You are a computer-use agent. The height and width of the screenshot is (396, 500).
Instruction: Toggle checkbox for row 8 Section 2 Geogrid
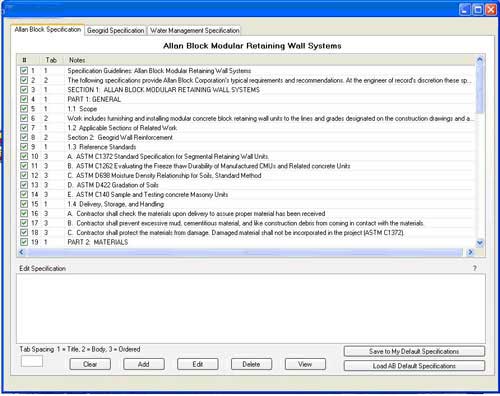(x=24, y=137)
